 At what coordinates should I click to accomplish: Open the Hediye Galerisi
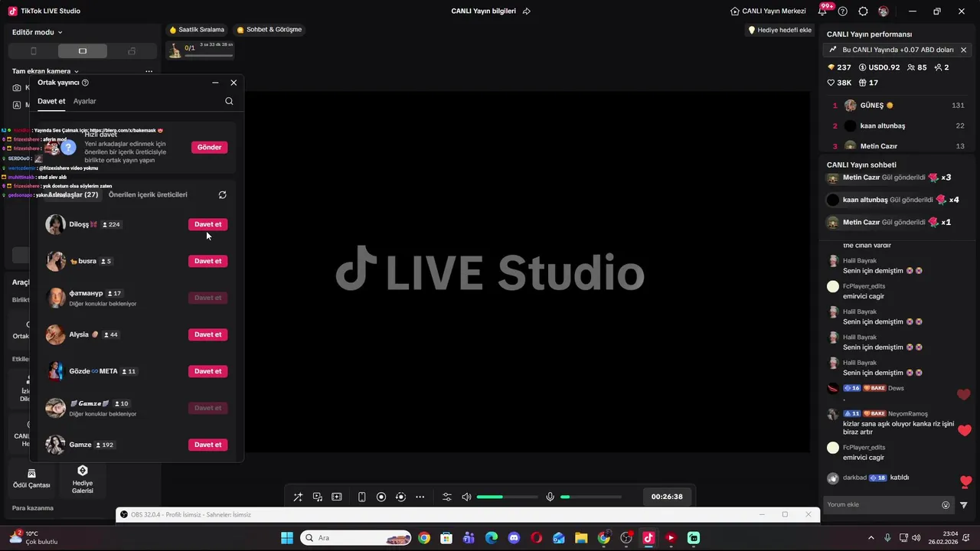(x=83, y=479)
